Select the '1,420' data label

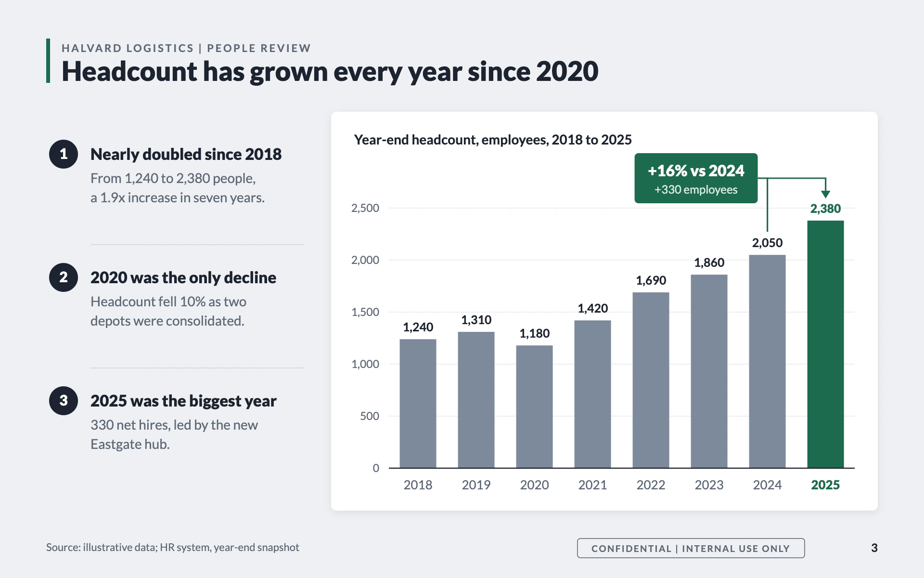pos(592,308)
